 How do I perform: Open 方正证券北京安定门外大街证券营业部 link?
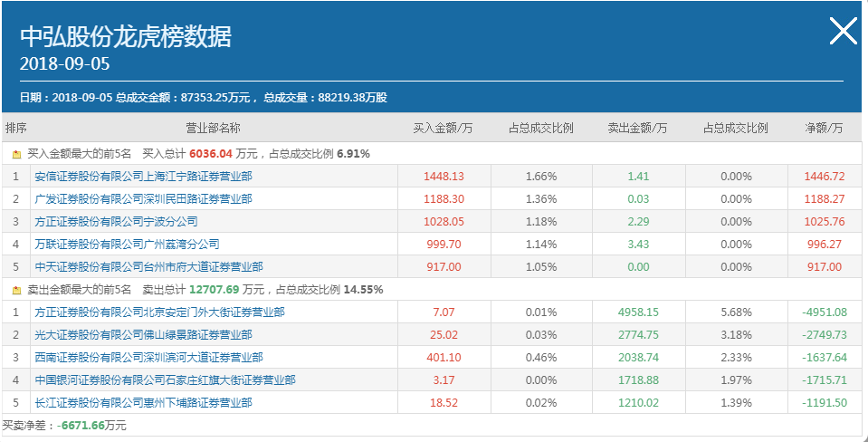pyautogui.click(x=160, y=312)
